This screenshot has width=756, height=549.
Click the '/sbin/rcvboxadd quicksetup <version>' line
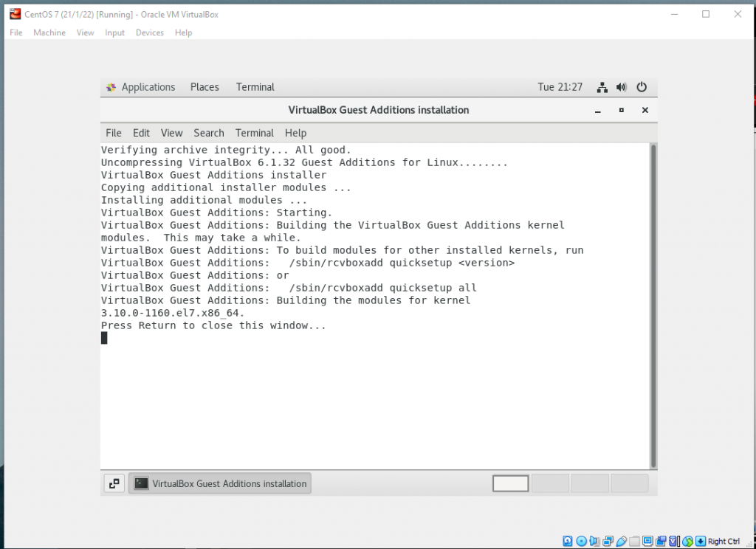point(402,263)
